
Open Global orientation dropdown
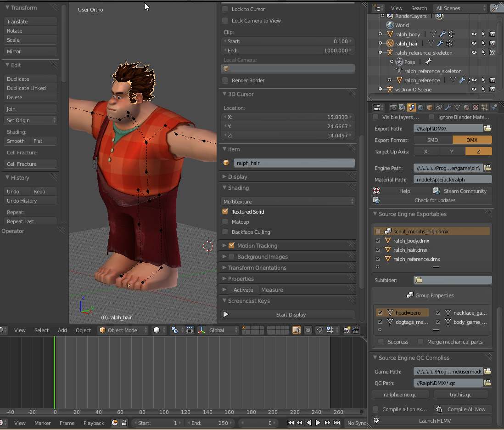click(222, 330)
